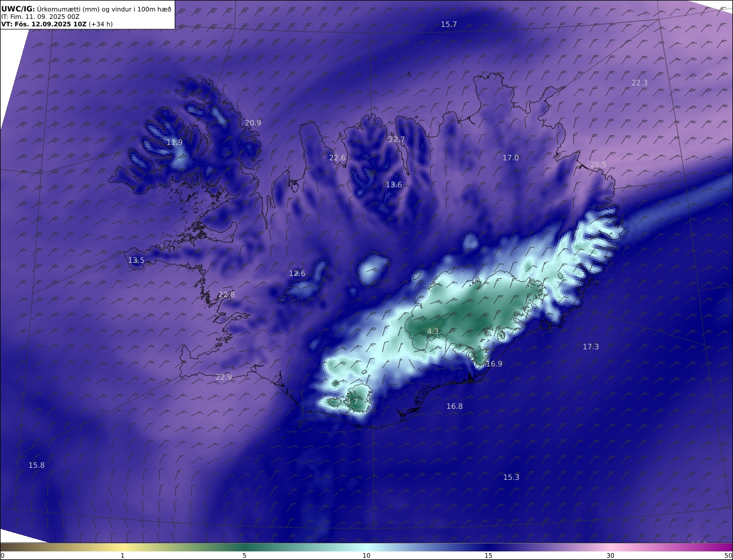
Task: Click the 25.5 value label
Action: tap(598, 164)
